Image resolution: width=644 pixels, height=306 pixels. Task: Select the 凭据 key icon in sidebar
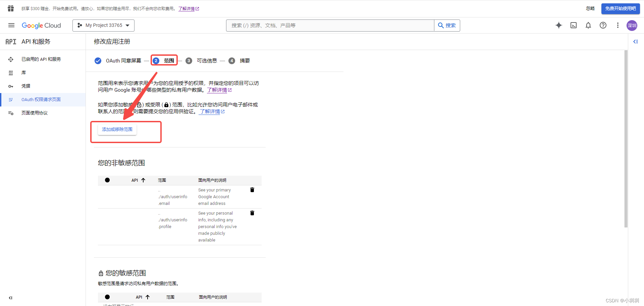11,86
